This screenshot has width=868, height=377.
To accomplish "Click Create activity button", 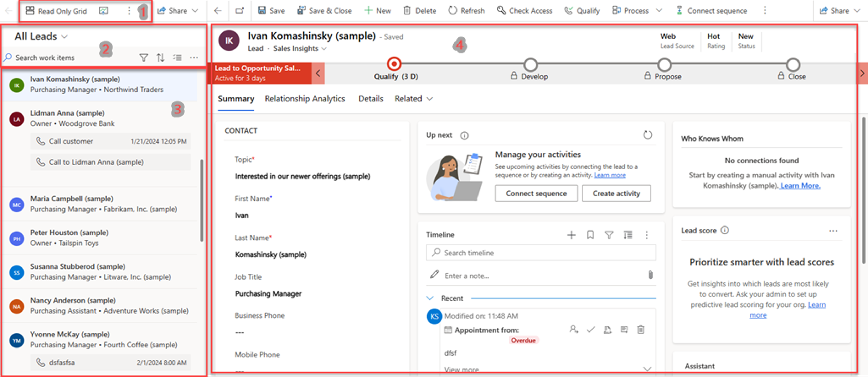I will point(616,193).
